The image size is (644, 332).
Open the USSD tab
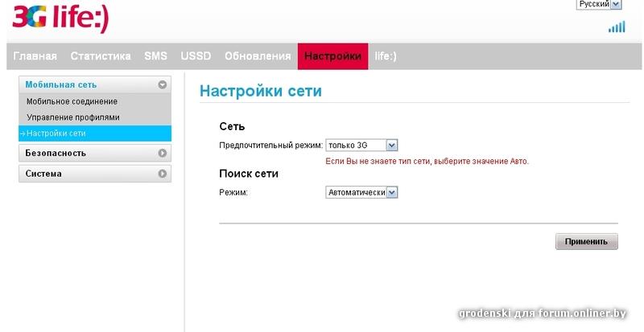point(196,56)
